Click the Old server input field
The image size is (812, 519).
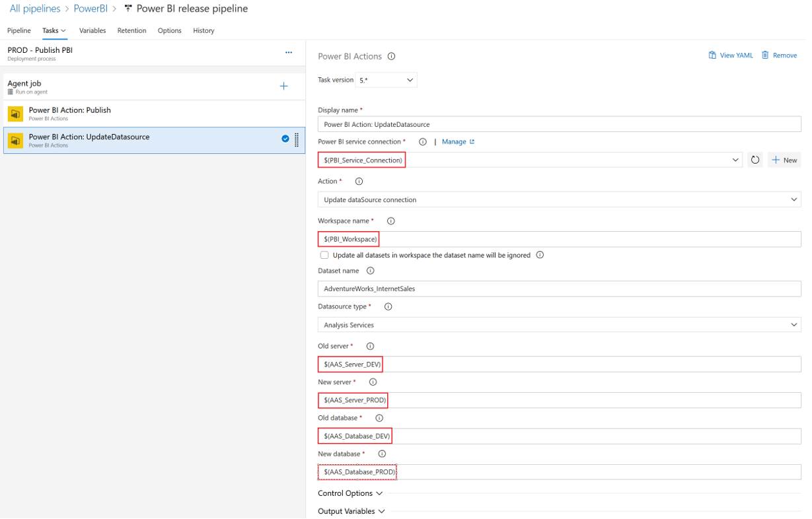pyautogui.click(x=560, y=364)
